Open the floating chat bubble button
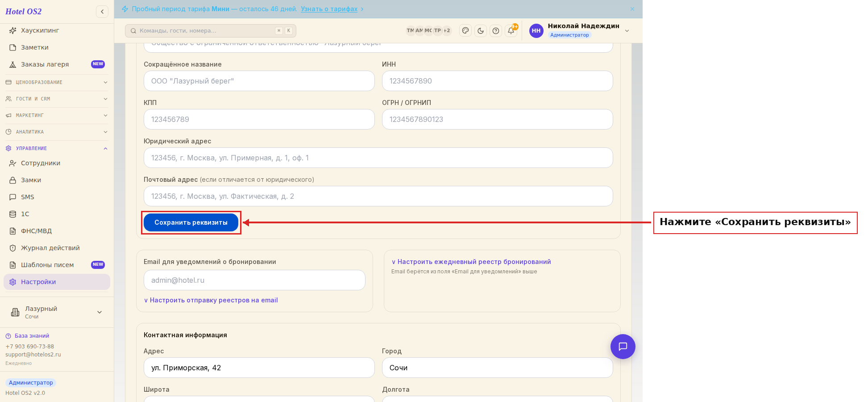 623,347
